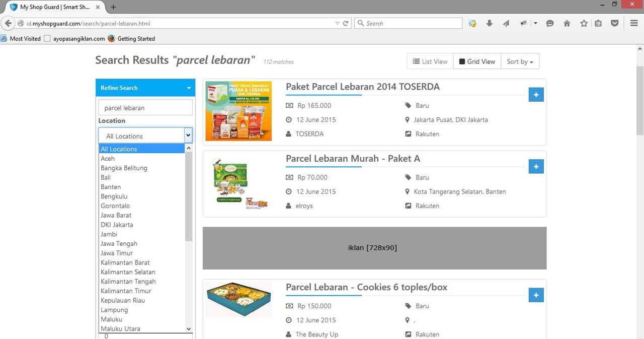
Task: Choose Jawa Tengah from location list
Action: [x=142, y=244]
